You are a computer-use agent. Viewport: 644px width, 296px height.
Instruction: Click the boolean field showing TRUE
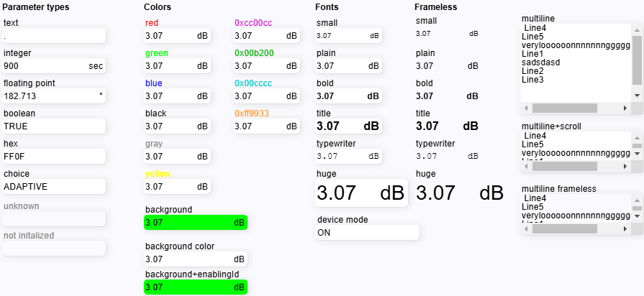tap(54, 126)
